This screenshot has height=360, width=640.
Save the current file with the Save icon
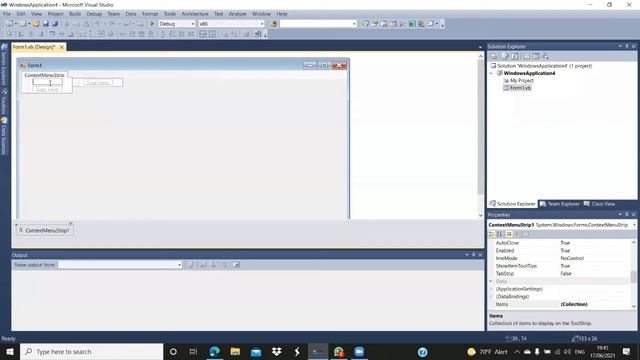46,24
